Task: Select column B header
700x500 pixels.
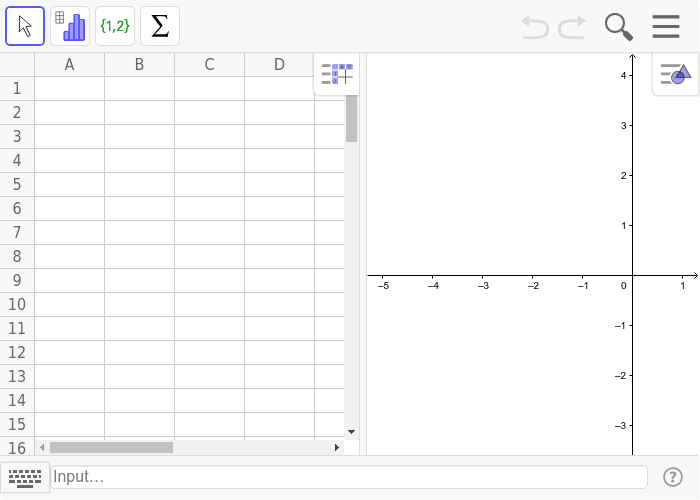Action: 139,65
